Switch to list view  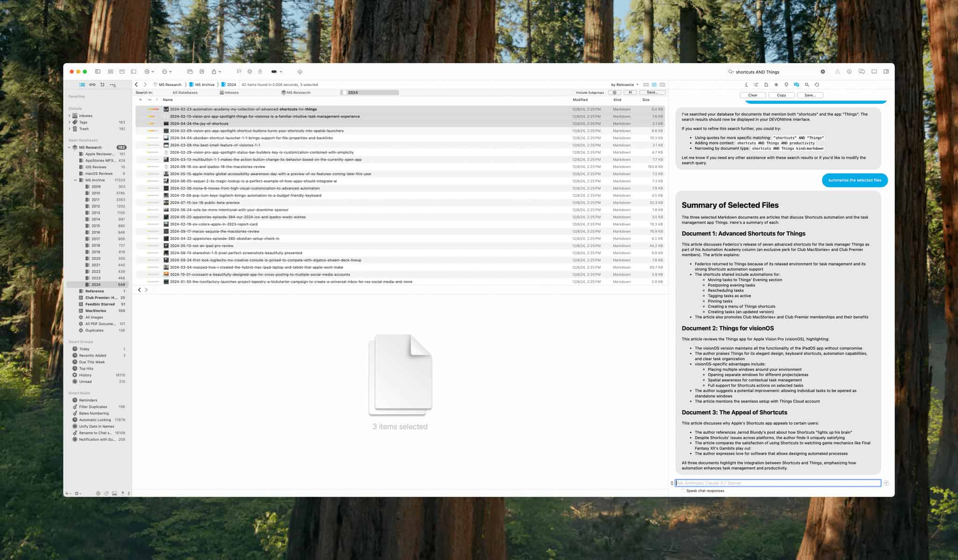coord(654,85)
